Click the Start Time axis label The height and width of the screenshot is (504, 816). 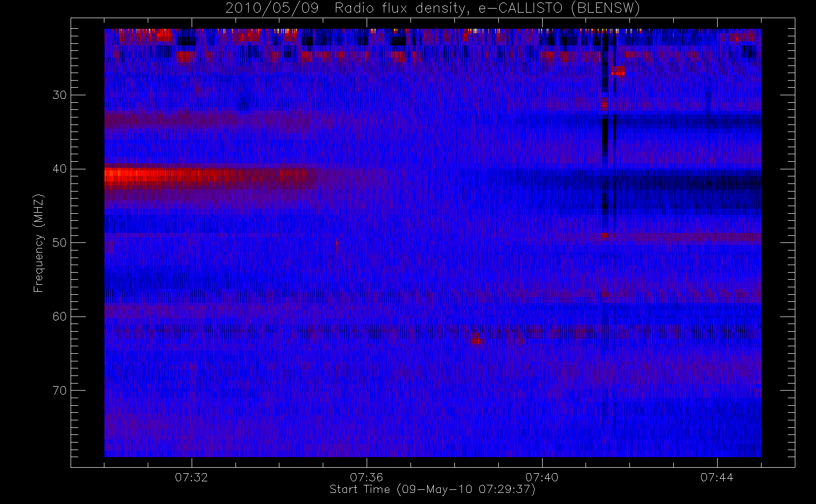[x=432, y=489]
